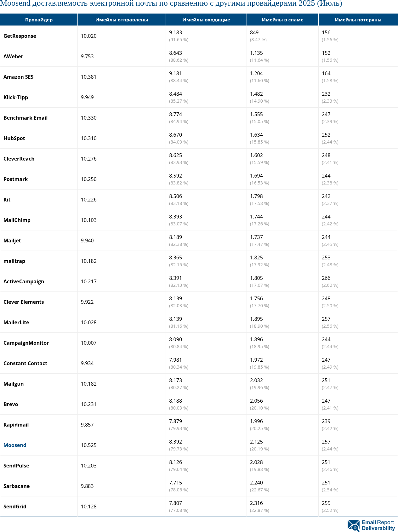Screen dimensions: 398x532
Task: Select the AWeber provider name
Action: pyautogui.click(x=13, y=56)
